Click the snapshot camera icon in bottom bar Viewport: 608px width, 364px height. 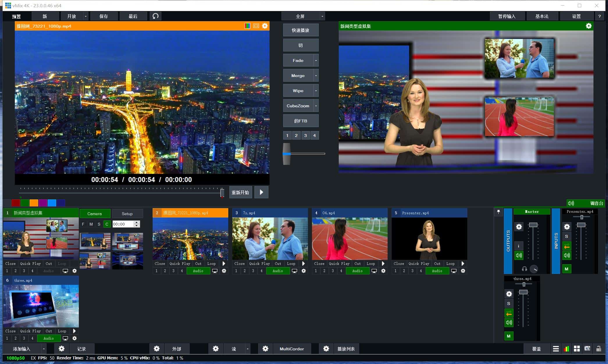click(x=587, y=349)
